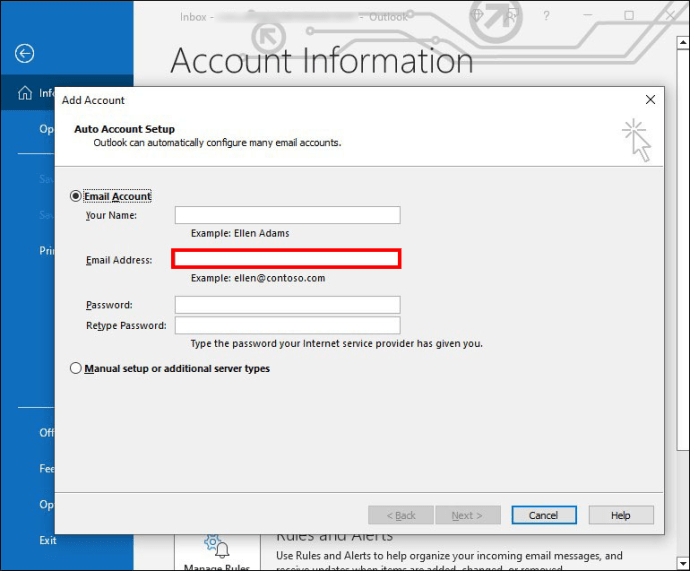Click the Auto Account Setup heading text
The width and height of the screenshot is (690, 571).
click(x=125, y=129)
